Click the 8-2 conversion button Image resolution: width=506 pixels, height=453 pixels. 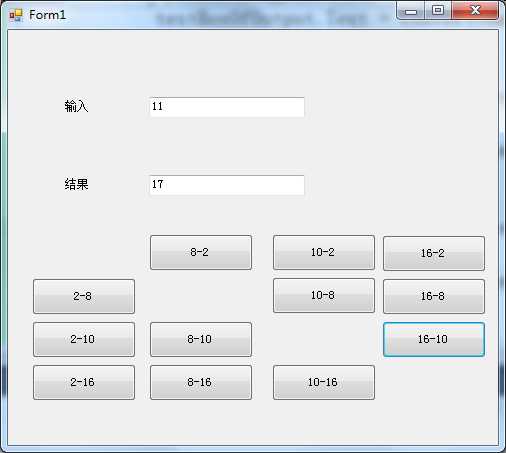pyautogui.click(x=201, y=252)
